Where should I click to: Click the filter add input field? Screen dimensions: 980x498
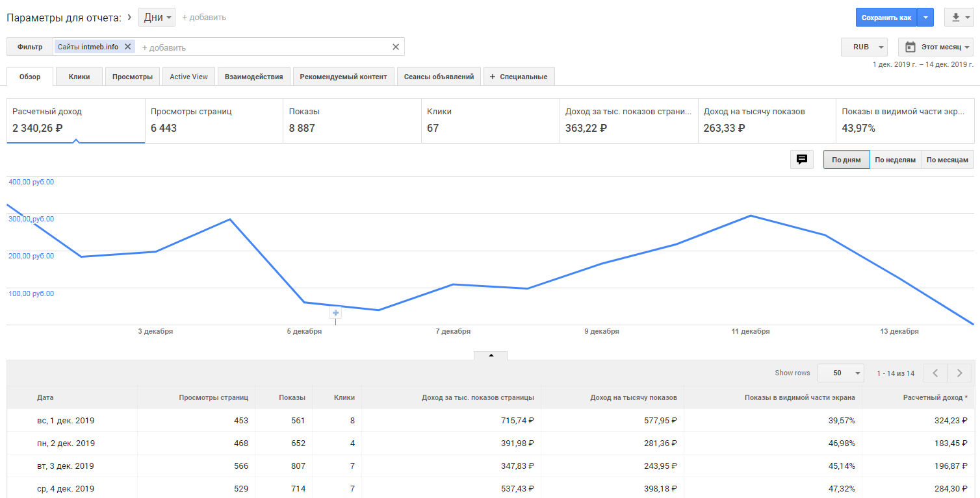click(x=260, y=47)
